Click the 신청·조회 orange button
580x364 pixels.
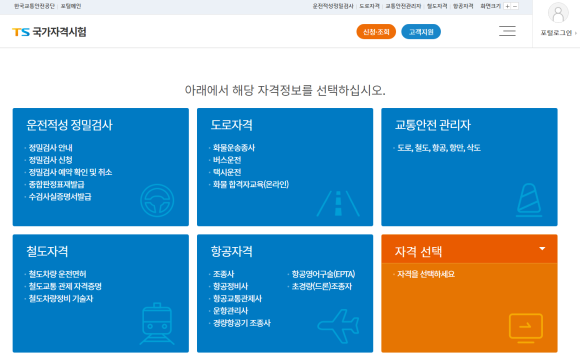coord(376,32)
